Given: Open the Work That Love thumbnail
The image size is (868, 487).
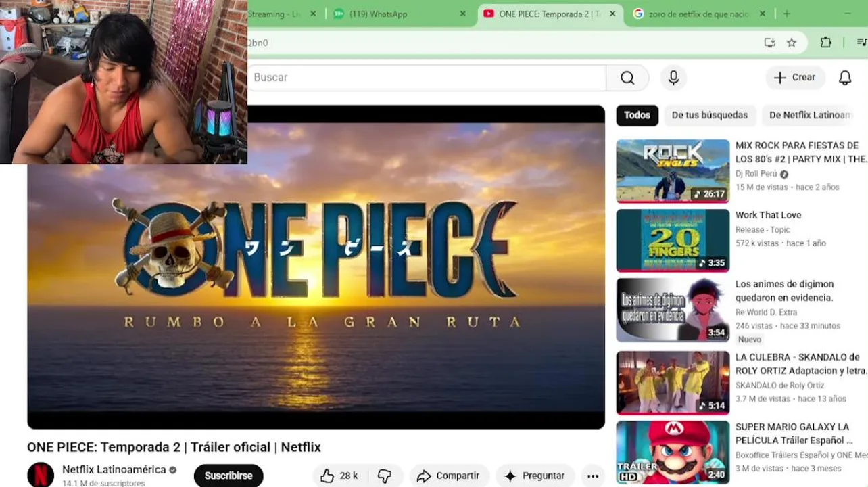Looking at the screenshot, I should (673, 240).
